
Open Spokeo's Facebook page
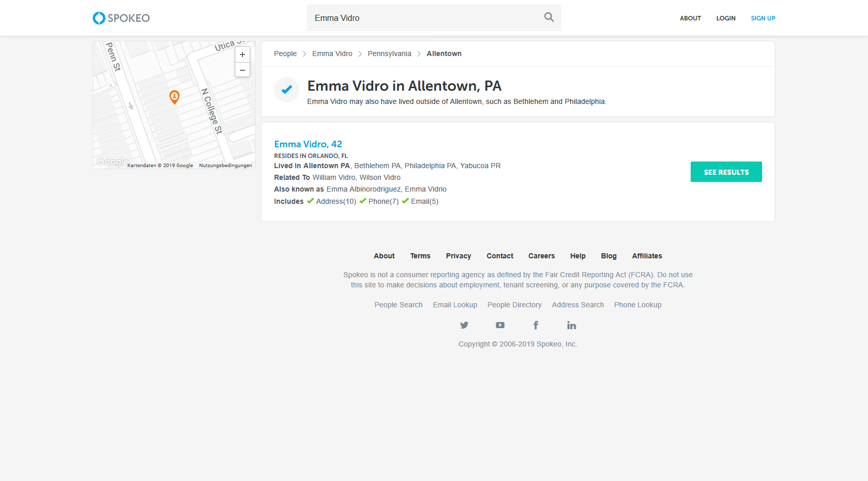[536, 325]
